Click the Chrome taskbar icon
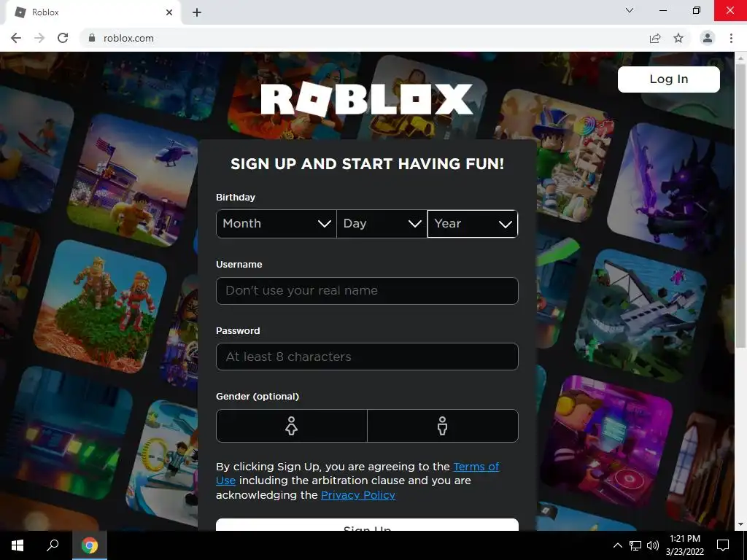 coord(90,545)
